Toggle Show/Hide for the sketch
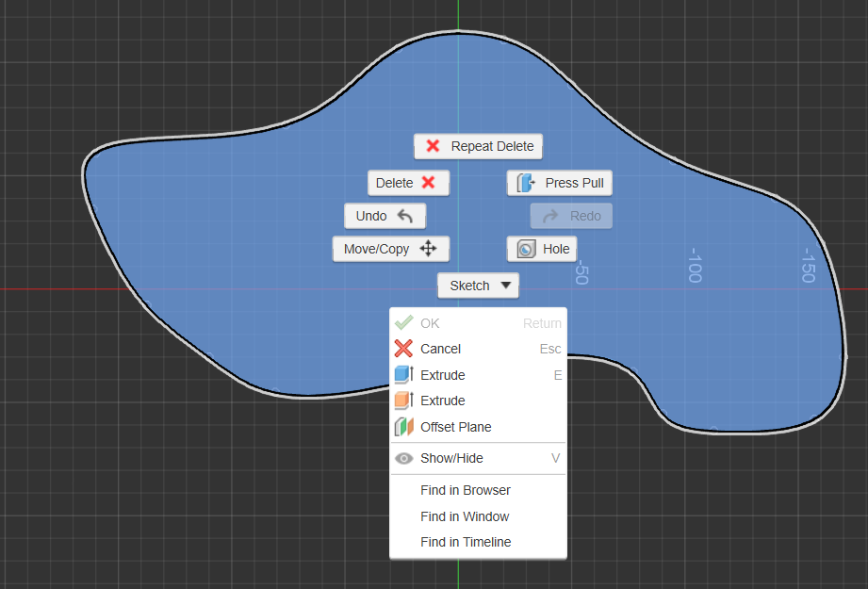 point(460,458)
